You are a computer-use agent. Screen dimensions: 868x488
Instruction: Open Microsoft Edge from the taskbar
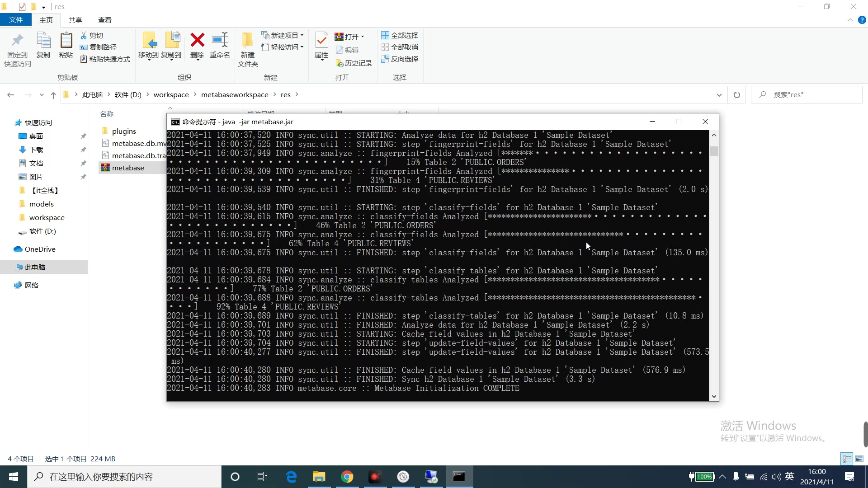pyautogui.click(x=291, y=477)
